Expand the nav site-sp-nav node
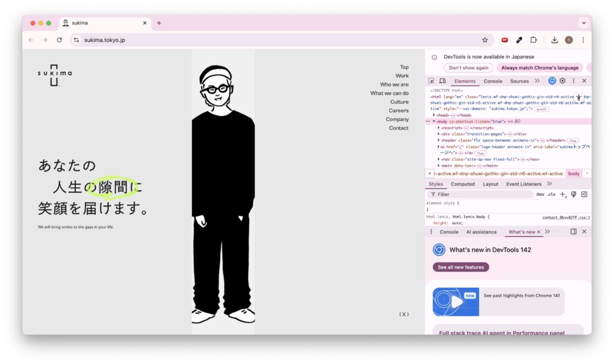This screenshot has width=614, height=364. tap(439, 160)
